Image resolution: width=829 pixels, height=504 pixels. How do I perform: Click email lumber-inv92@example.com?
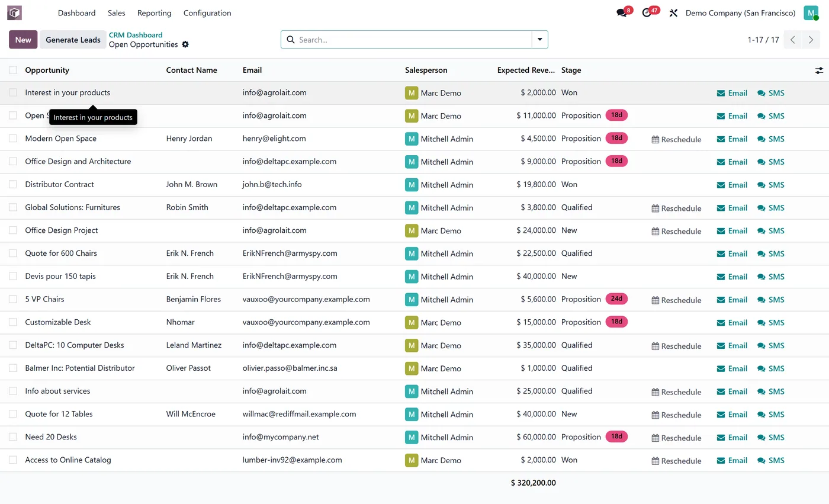pyautogui.click(x=293, y=460)
